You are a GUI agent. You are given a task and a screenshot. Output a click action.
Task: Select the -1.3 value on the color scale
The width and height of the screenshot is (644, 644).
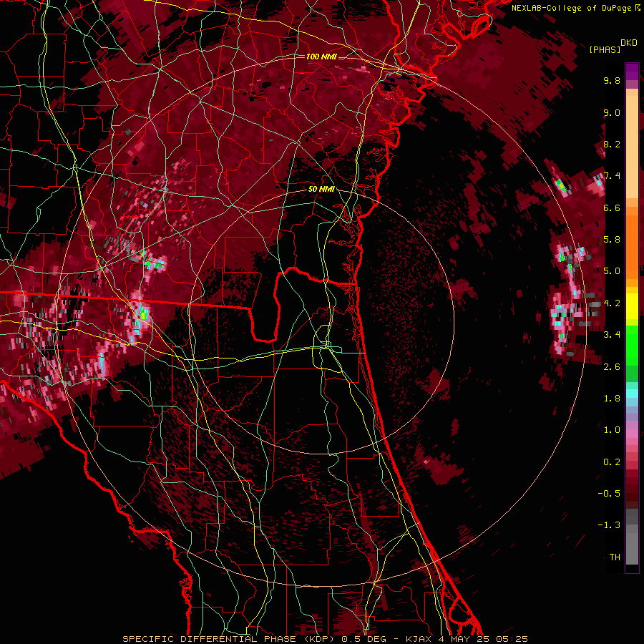pos(609,525)
